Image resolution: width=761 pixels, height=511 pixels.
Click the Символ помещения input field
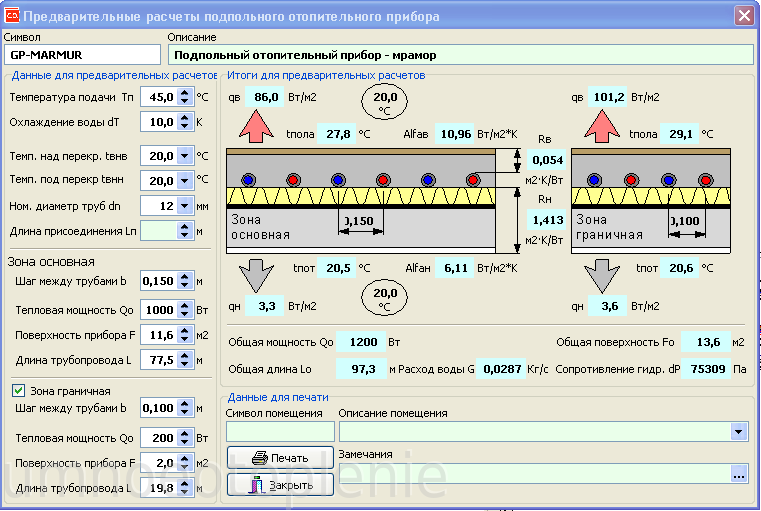[280, 431]
